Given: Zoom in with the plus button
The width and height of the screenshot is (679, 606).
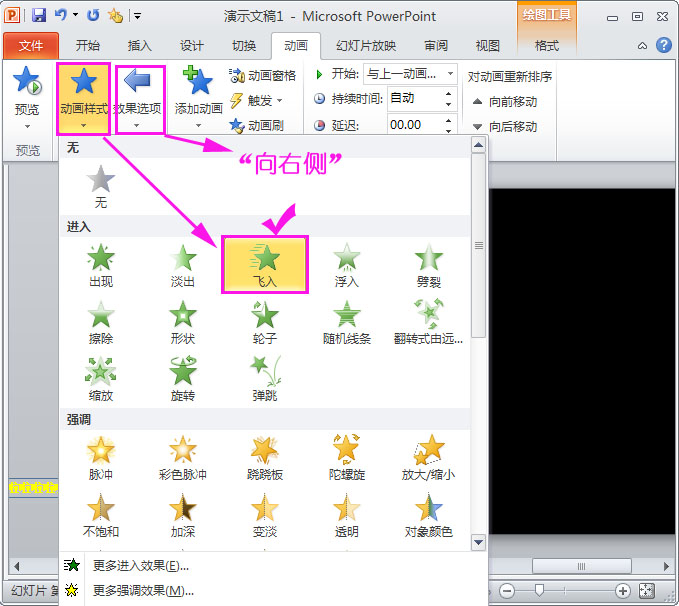Looking at the screenshot, I should (x=623, y=590).
